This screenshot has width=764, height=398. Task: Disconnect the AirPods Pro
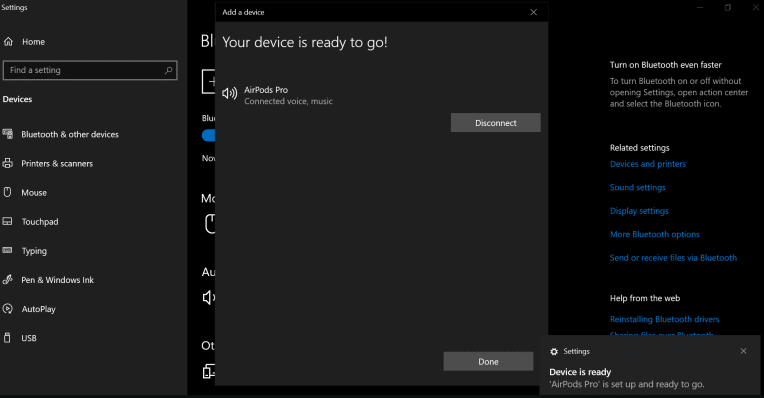click(496, 123)
